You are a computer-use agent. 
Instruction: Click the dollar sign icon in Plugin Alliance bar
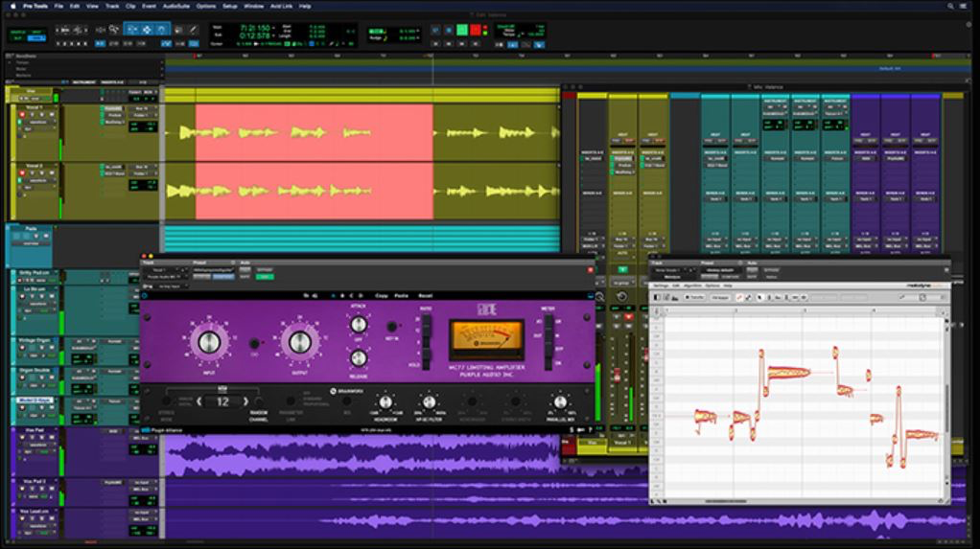click(x=572, y=429)
